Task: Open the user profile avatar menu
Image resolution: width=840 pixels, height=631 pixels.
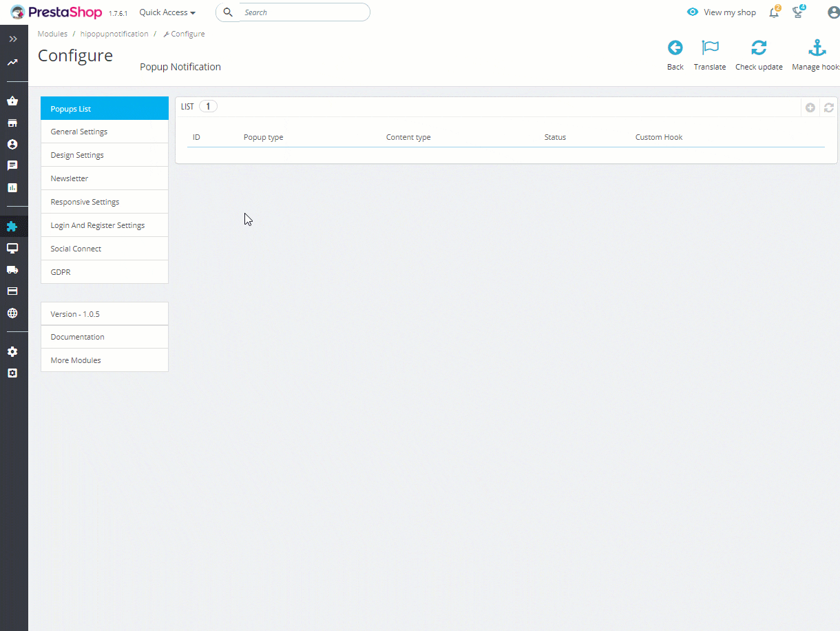Action: pyautogui.click(x=833, y=12)
